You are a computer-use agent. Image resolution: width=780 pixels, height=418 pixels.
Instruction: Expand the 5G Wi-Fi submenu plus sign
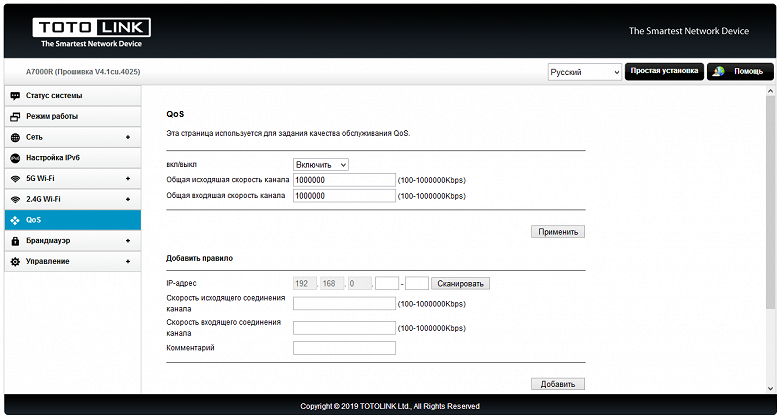[128, 179]
